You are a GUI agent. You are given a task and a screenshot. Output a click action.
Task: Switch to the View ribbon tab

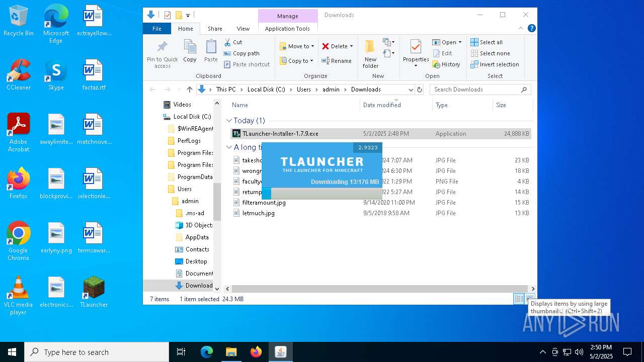[243, 29]
